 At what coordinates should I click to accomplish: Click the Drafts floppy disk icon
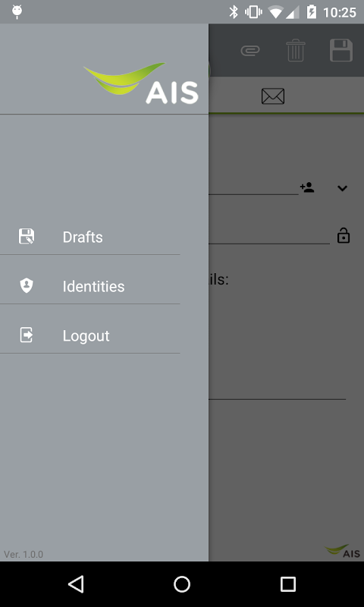tap(27, 237)
